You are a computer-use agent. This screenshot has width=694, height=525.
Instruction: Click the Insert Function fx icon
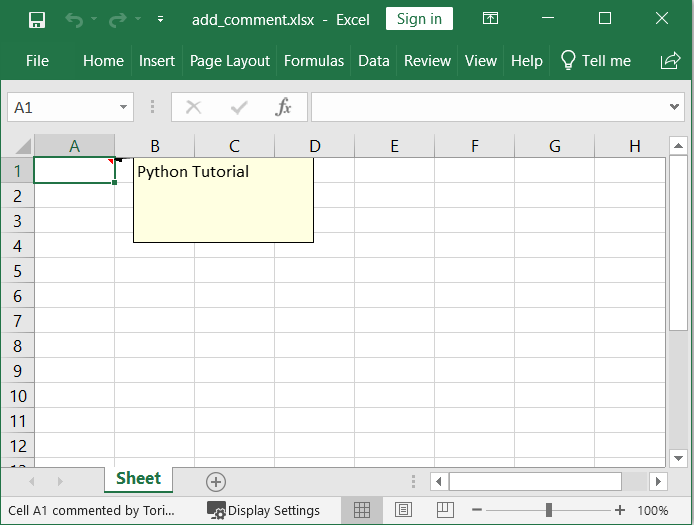click(x=283, y=107)
